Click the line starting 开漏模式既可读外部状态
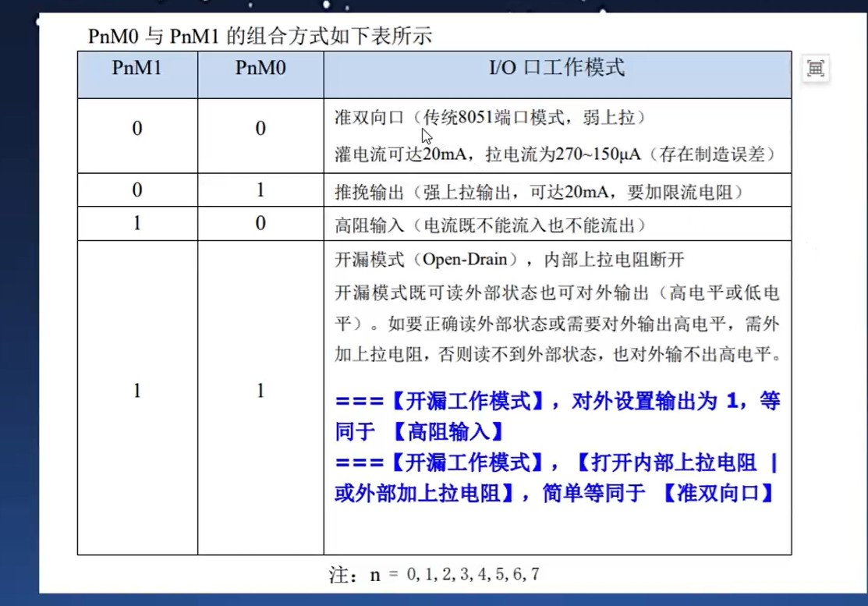The height and width of the screenshot is (606, 868). [557, 292]
